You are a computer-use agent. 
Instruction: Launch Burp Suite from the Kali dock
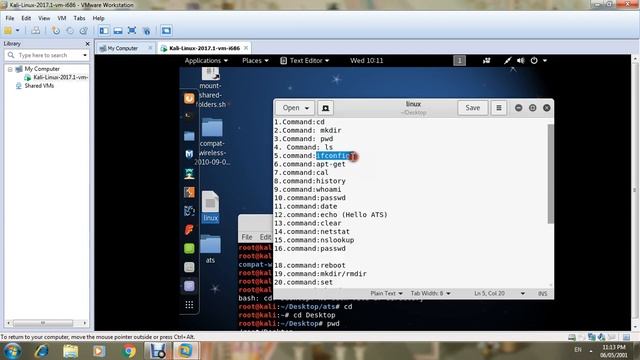coord(189,192)
